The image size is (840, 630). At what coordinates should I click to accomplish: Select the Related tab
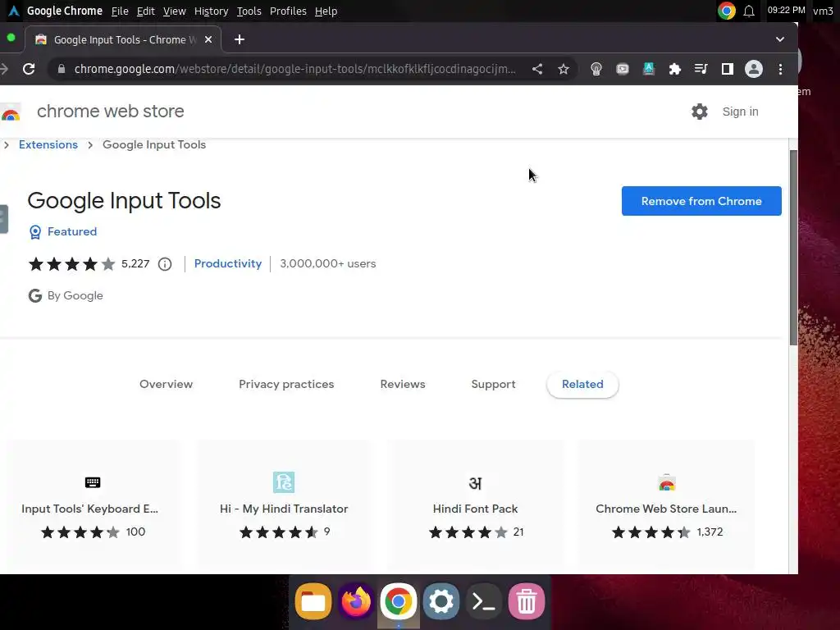click(583, 385)
